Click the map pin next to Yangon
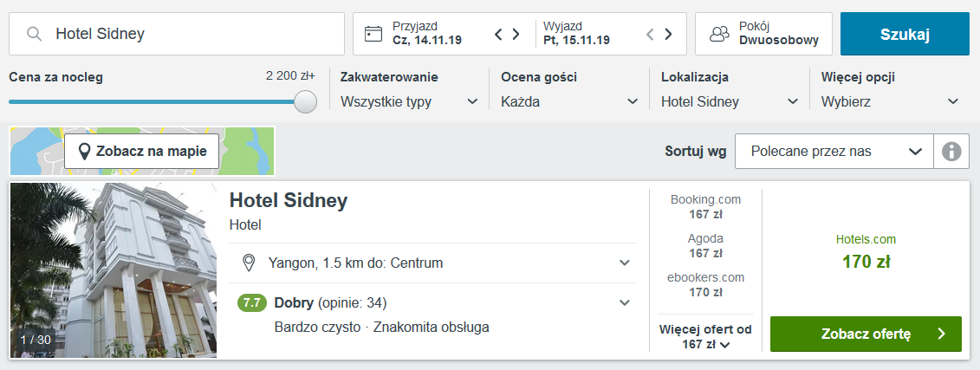Screen dimensions: 980x370 coord(250,263)
